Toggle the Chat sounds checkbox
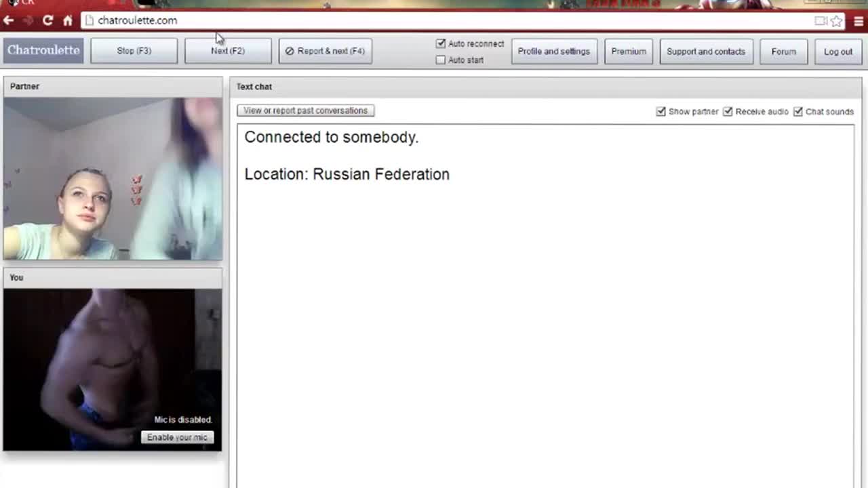The width and height of the screenshot is (868, 488). tap(798, 111)
